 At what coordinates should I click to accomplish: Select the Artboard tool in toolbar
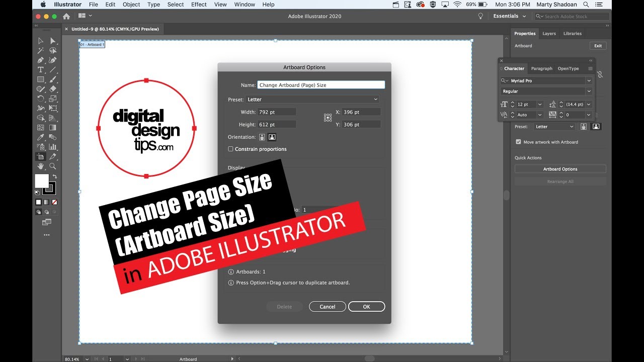[41, 156]
